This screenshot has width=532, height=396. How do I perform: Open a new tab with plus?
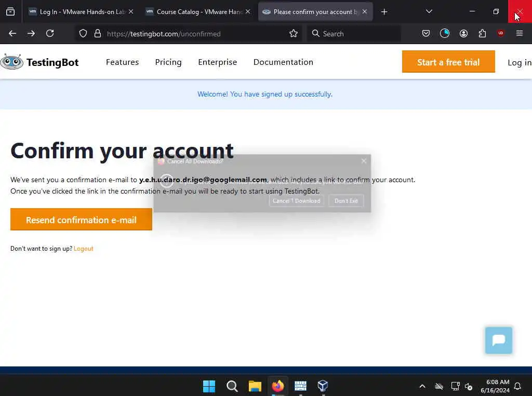tap(384, 12)
